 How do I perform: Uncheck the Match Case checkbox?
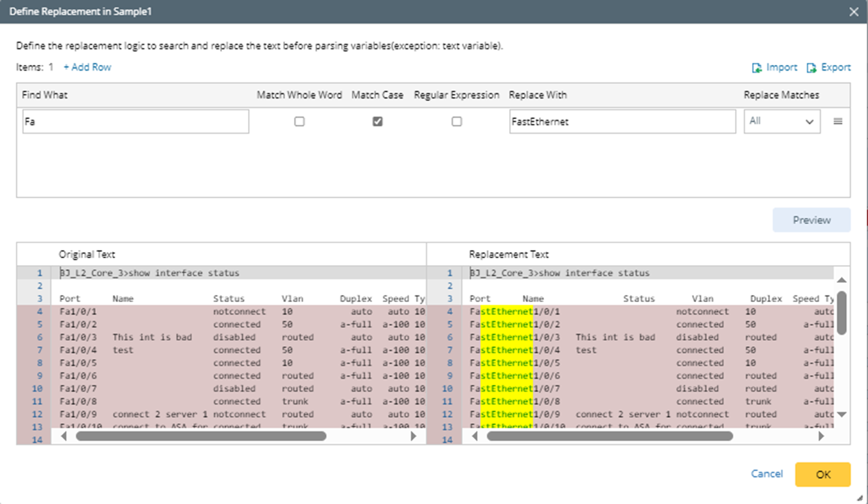point(377,122)
